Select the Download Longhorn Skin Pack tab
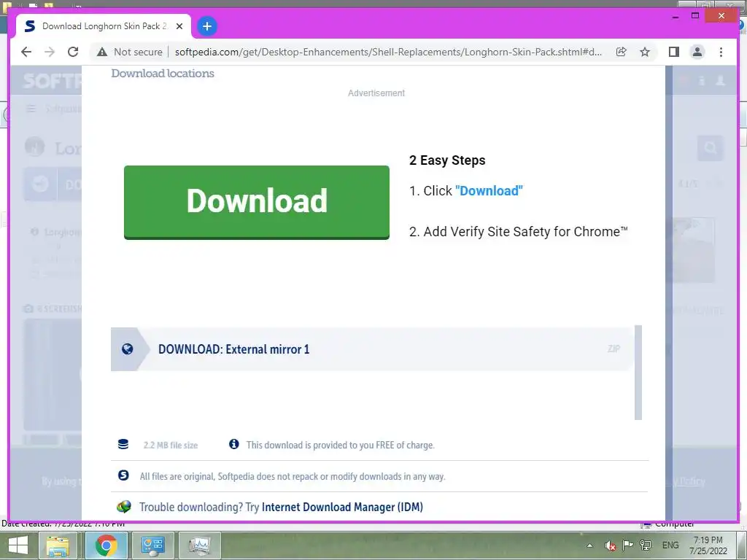 click(104, 26)
